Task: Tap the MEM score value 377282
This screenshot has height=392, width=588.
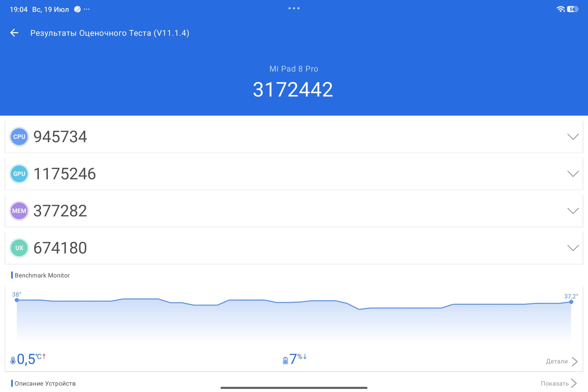Action: point(60,211)
